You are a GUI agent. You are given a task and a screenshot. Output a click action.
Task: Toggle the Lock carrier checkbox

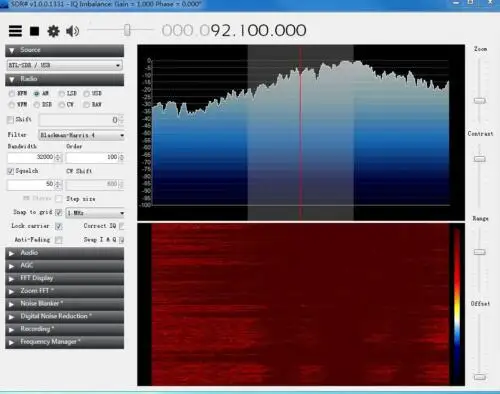pyautogui.click(x=59, y=226)
